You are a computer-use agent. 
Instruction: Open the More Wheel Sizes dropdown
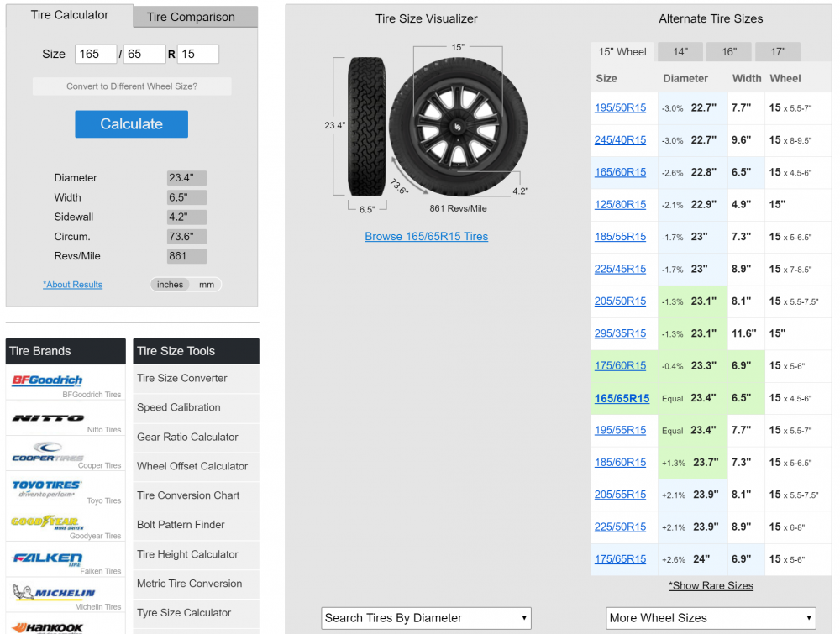pyautogui.click(x=711, y=618)
